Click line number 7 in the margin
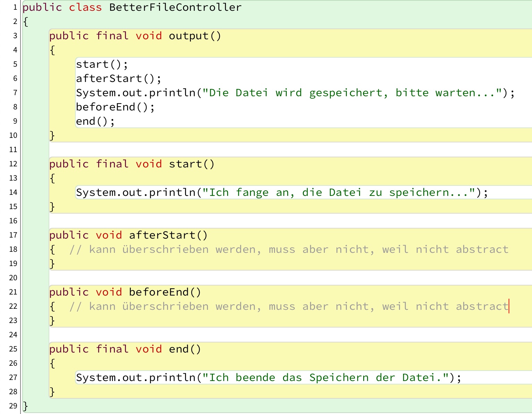The width and height of the screenshot is (532, 414). tap(15, 93)
